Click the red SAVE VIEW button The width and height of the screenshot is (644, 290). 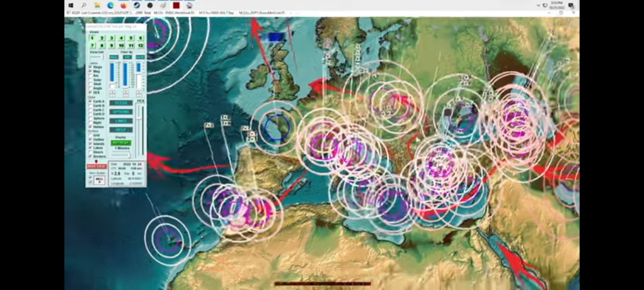(x=95, y=166)
